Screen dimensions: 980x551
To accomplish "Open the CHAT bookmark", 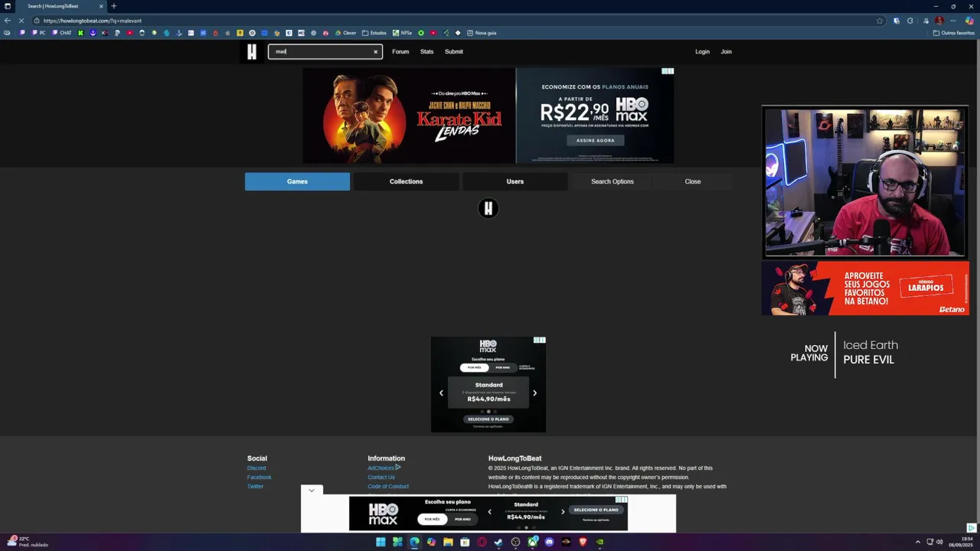I will [x=61, y=33].
